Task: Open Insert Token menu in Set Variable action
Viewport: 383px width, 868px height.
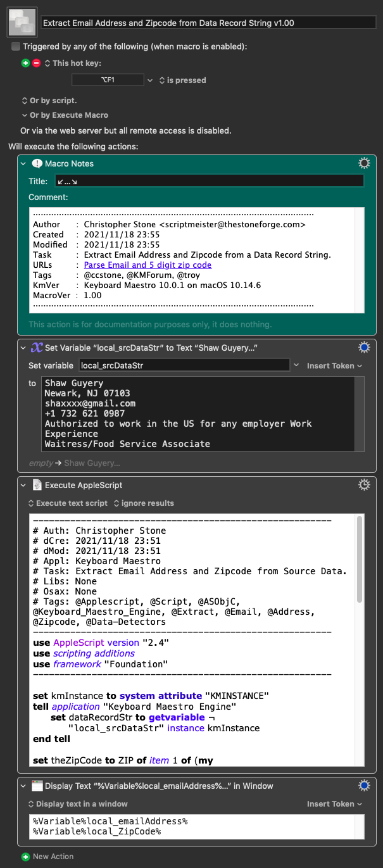Action: click(x=334, y=365)
